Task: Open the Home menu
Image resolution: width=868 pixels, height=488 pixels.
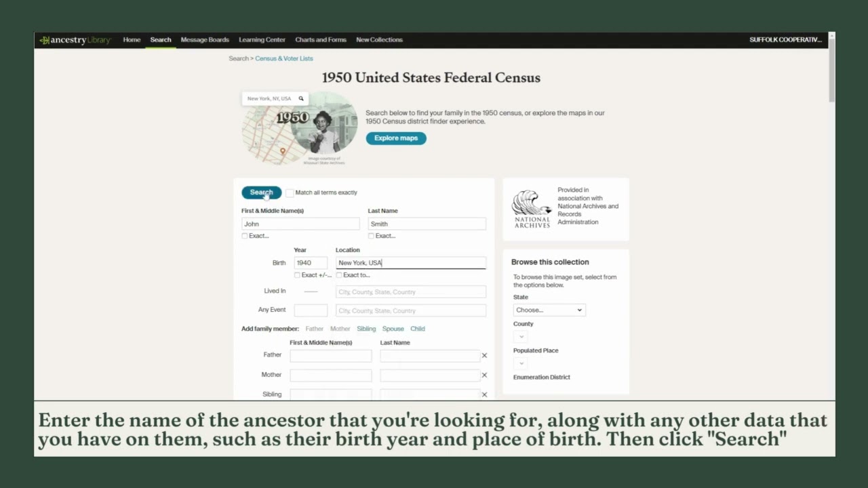Action: pos(132,40)
